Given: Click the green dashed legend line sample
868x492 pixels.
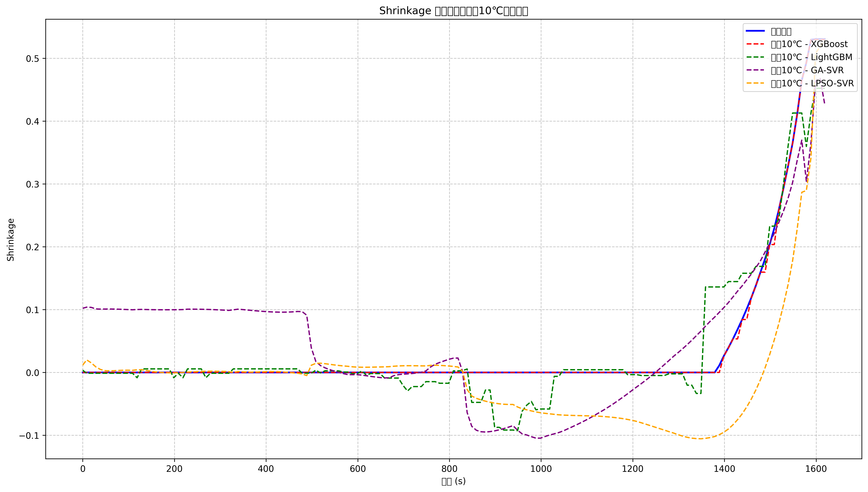Looking at the screenshot, I should point(755,57).
